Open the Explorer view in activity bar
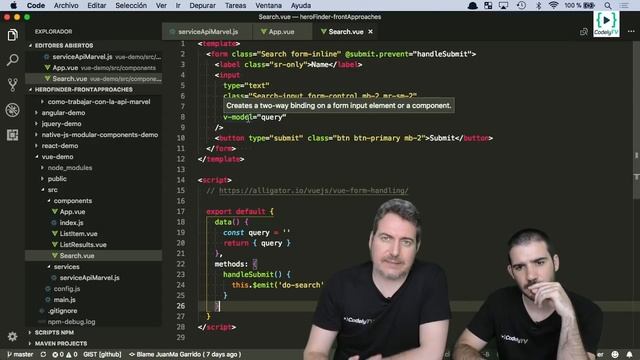The image size is (640, 360). pyautogui.click(x=12, y=35)
